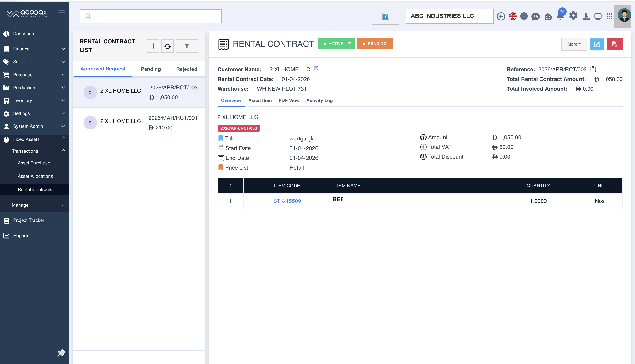This screenshot has width=635, height=364.
Task: Select the PDF View tab
Action: tap(289, 101)
